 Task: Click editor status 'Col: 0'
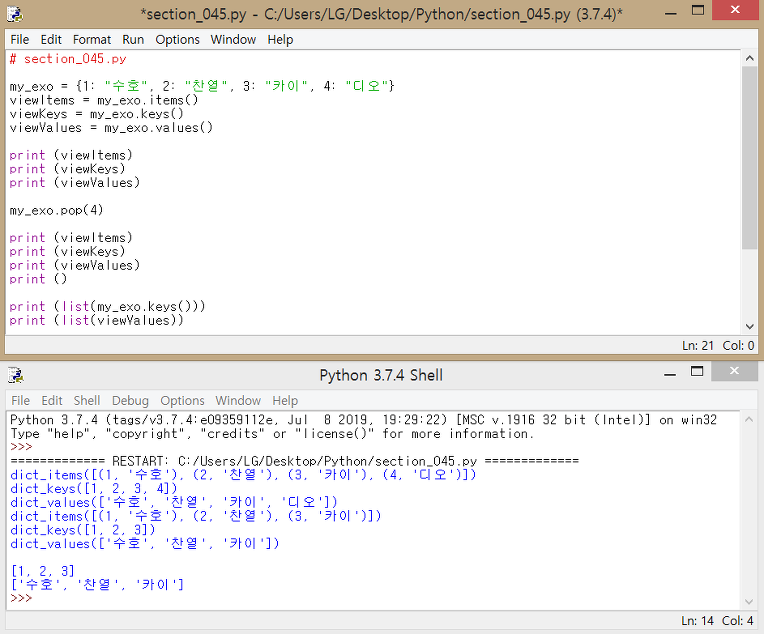point(738,346)
